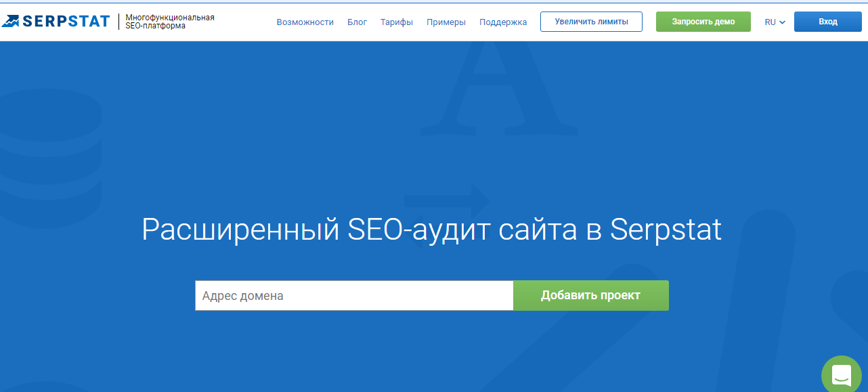Open the Возможности menu
This screenshot has height=392, width=868.
[x=305, y=22]
